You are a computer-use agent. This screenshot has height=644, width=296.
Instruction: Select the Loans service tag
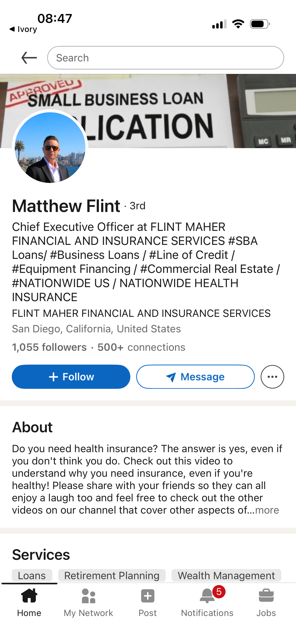[32, 575]
